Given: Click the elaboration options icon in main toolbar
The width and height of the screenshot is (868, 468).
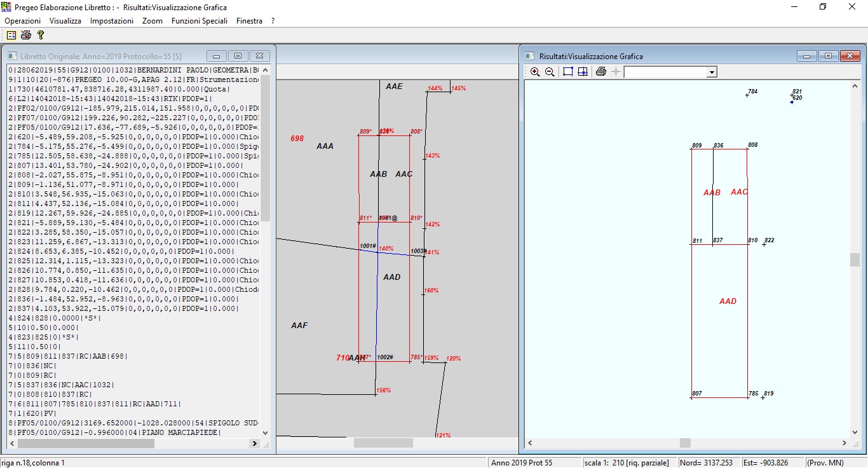Looking at the screenshot, I should point(11,35).
